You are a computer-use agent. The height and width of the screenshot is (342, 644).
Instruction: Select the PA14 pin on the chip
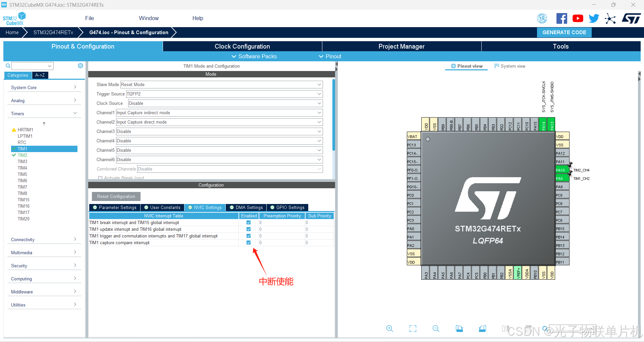pos(543,124)
